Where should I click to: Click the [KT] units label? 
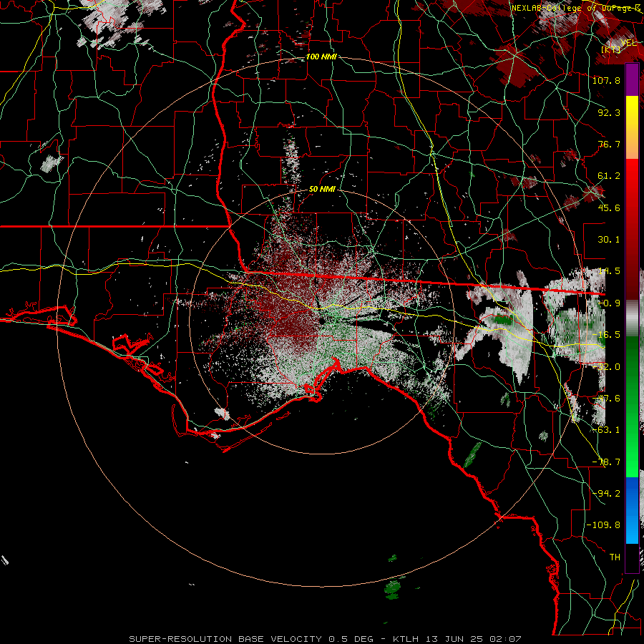611,49
